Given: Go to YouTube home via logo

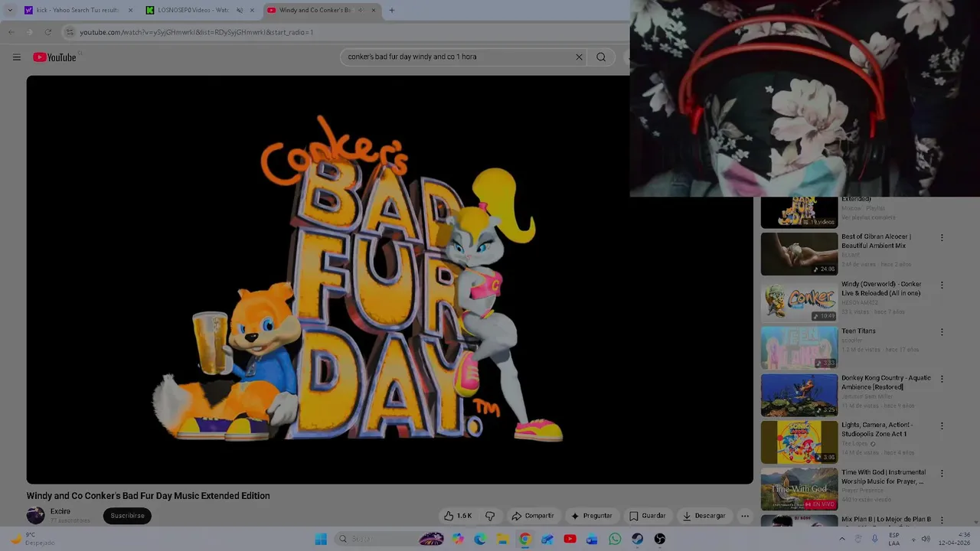Looking at the screenshot, I should [54, 57].
